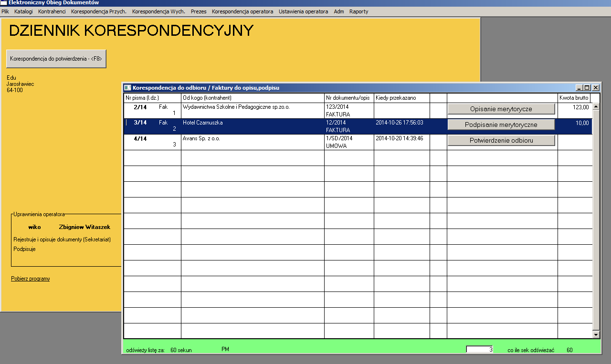
Task: Click the Jarosławiec address text
Action: (21, 84)
